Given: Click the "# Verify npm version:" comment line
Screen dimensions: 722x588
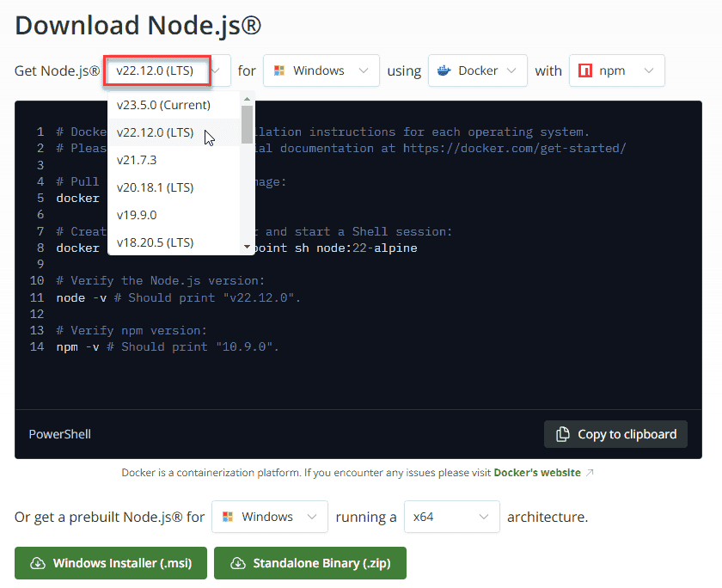Looking at the screenshot, I should [132, 331].
